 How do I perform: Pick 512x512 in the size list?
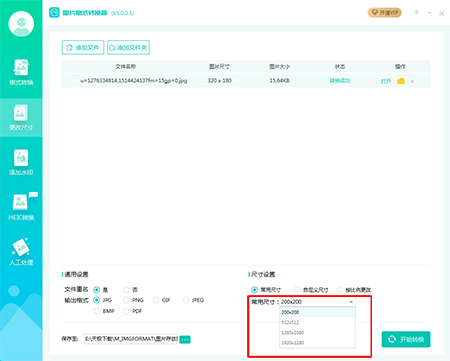tap(317, 322)
